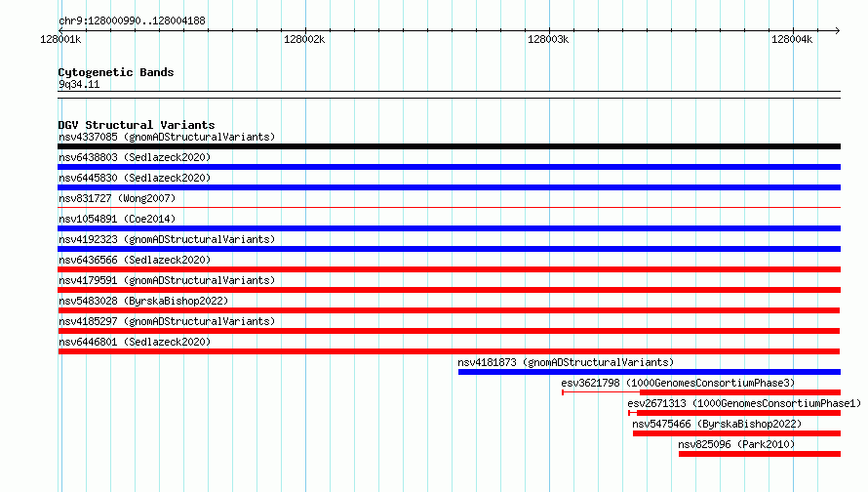Open variant nsv4181873 label
868x492 pixels.
[566, 362]
